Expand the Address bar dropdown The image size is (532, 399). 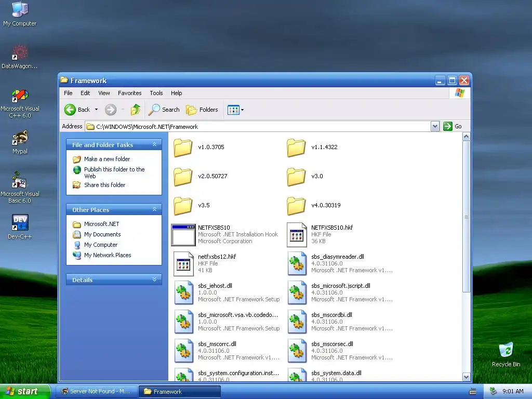435,127
